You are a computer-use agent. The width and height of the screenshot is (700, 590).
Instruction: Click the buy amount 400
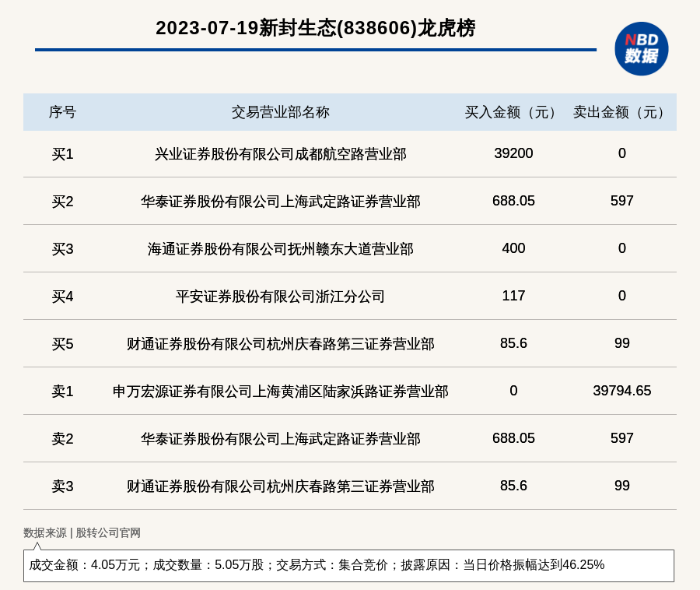click(513, 248)
